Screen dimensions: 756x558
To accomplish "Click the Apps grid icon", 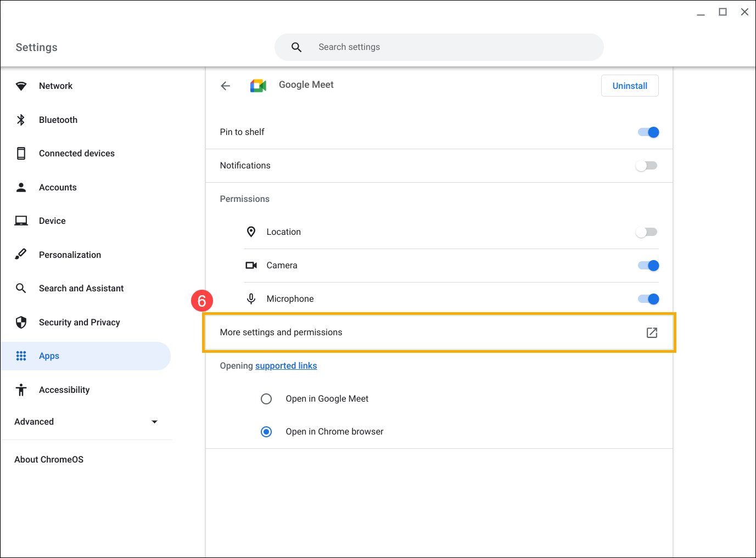I will click(21, 356).
